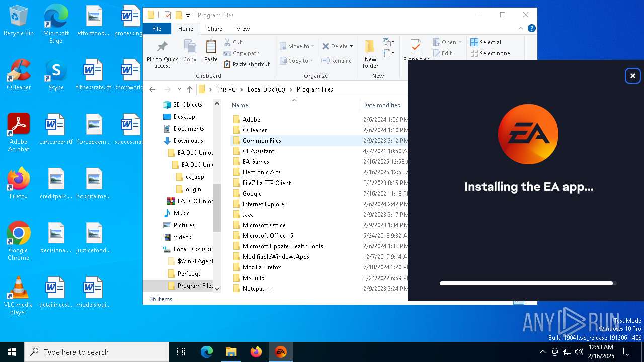Select PerfLogs in the navigation pane
Viewport: 644px width, 362px height.
pos(189,274)
